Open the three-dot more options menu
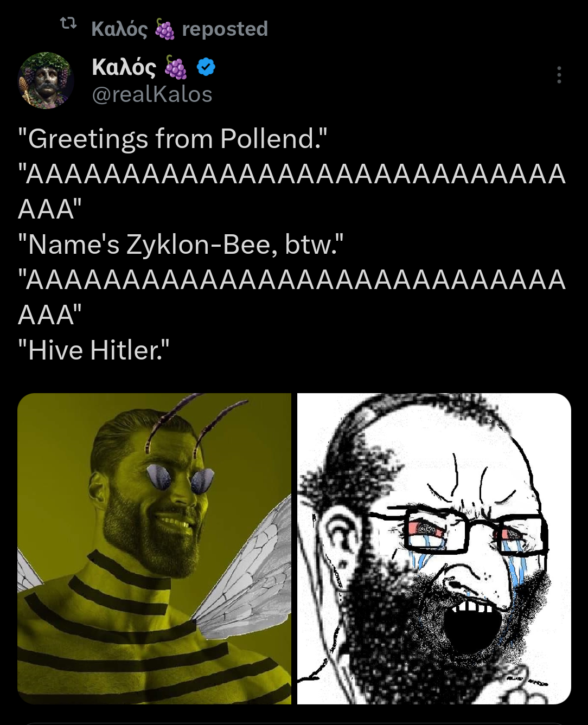This screenshot has width=588, height=725. [559, 75]
